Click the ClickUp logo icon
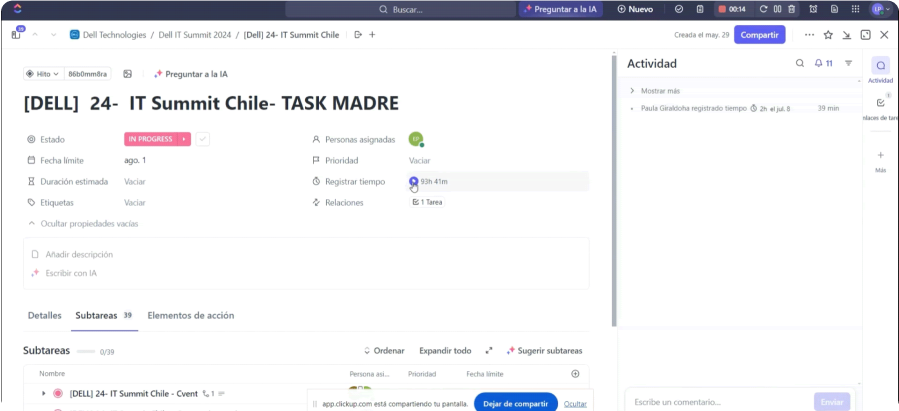The width and height of the screenshot is (899, 411). [17, 9]
